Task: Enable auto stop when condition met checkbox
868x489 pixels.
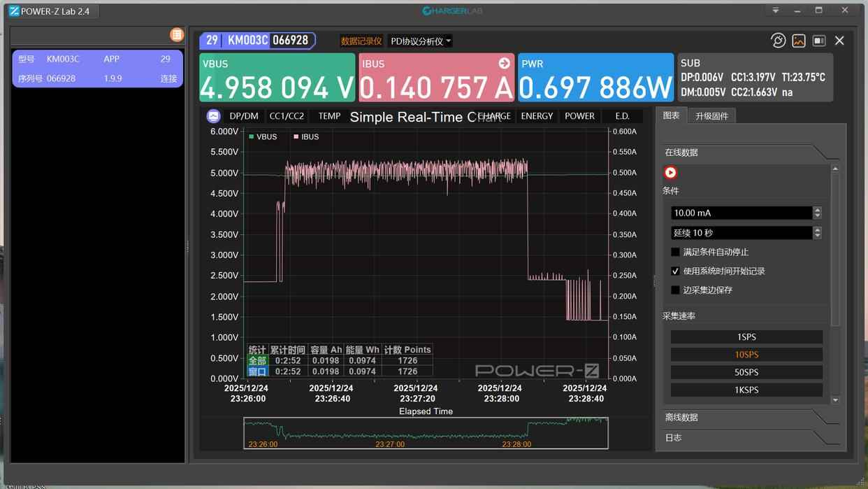Action: point(675,252)
